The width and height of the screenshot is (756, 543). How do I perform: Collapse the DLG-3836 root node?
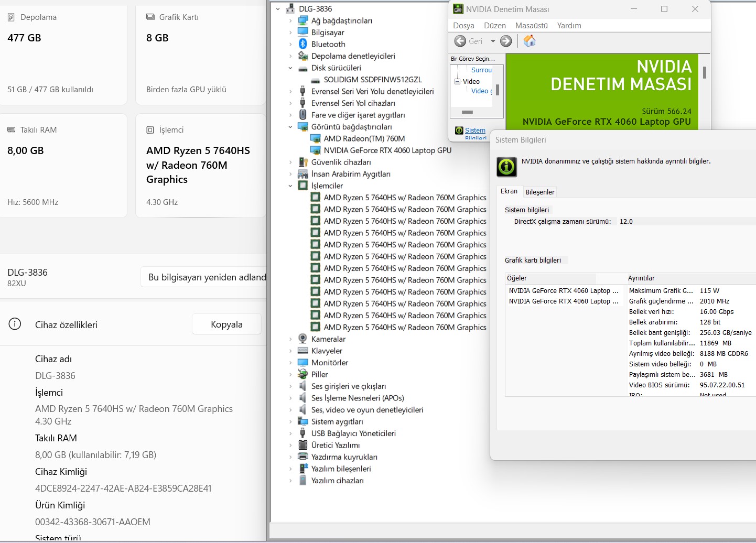[278, 9]
